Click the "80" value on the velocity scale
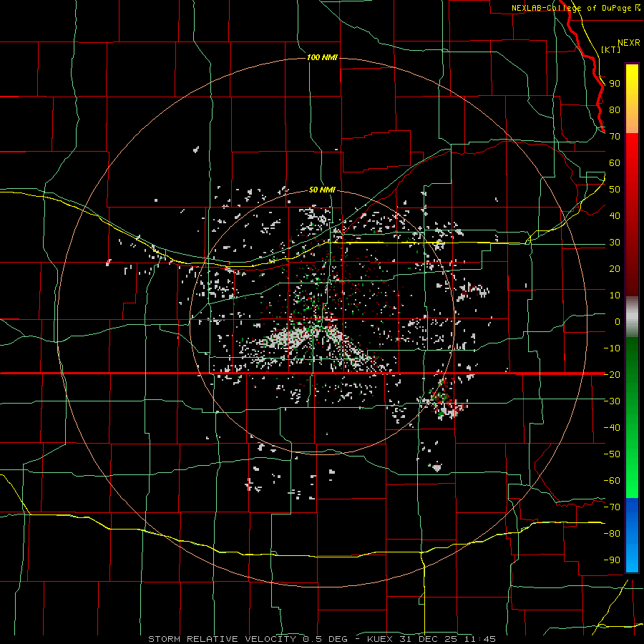644x644 pixels. coord(615,109)
